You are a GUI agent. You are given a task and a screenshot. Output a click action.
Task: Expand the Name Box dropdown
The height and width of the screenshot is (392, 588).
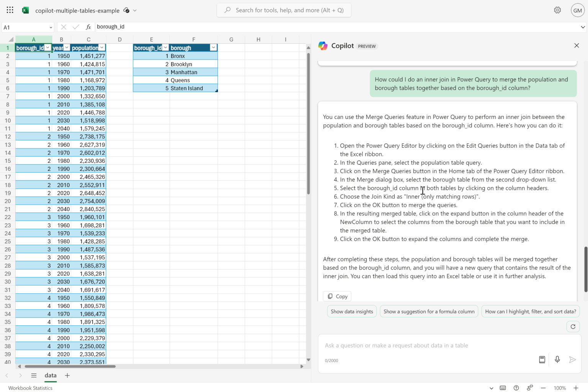(51, 27)
